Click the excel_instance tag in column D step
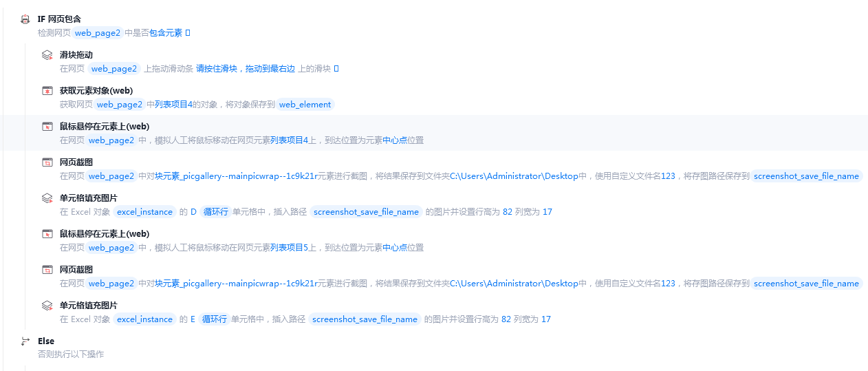868x371 pixels. (145, 212)
